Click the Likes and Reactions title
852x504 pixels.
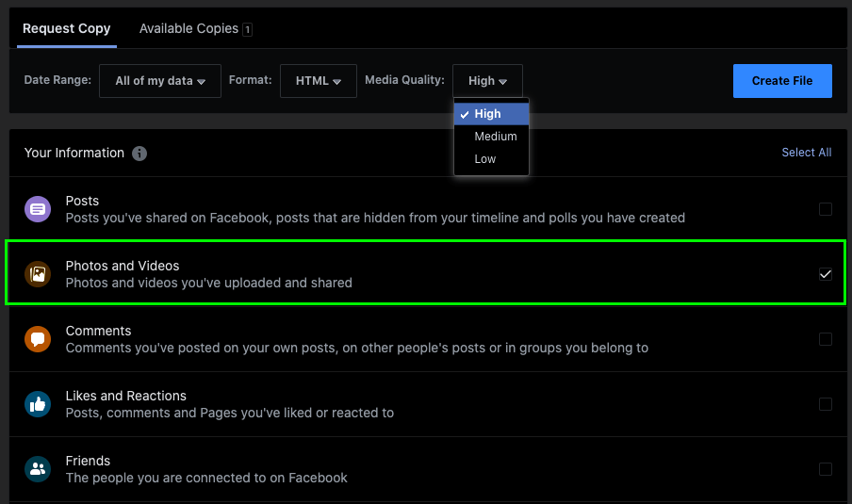(x=126, y=396)
